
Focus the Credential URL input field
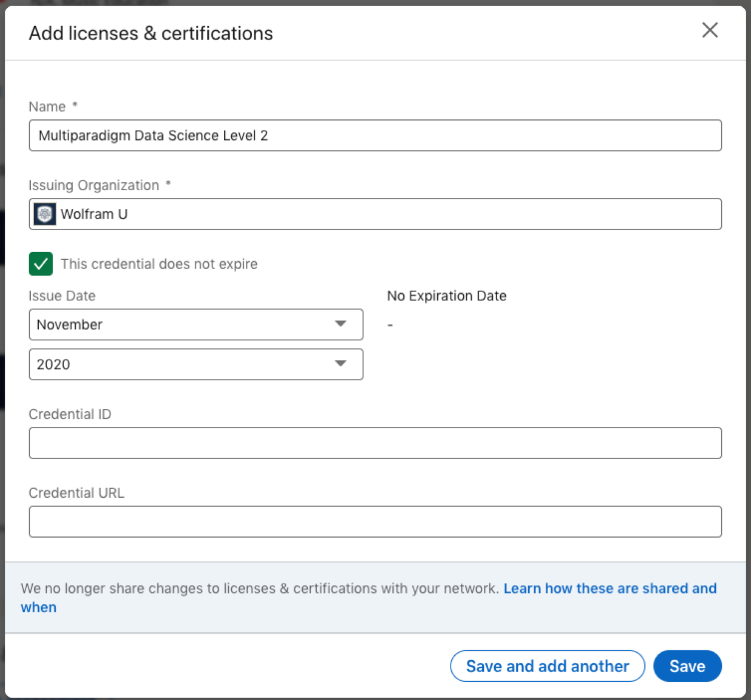(375, 521)
